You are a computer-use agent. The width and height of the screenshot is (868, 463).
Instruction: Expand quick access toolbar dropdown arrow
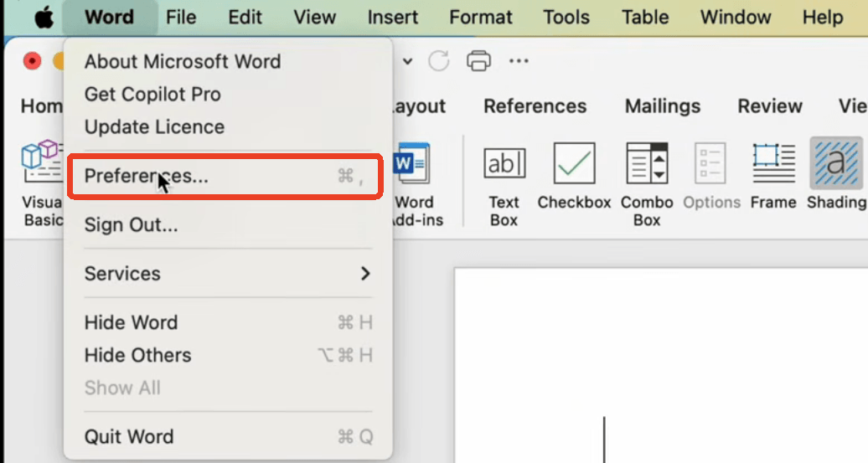point(407,61)
